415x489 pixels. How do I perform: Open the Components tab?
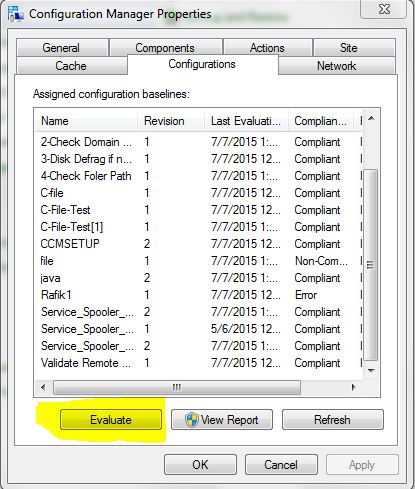[x=166, y=48]
